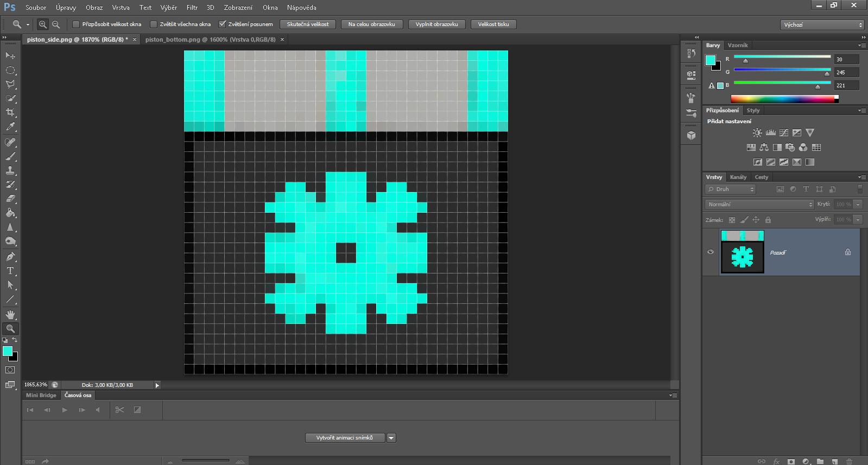Switch to the Vzorník tab
Screen dimensions: 868x465
(x=738, y=45)
